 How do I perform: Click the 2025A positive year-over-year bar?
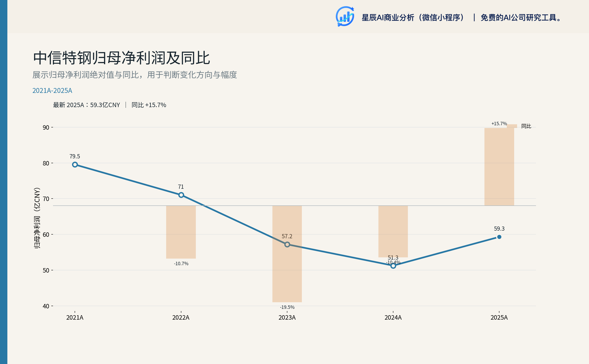click(x=499, y=167)
